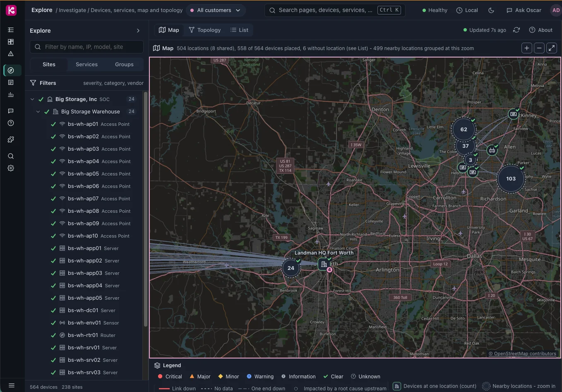Zoom out the map with the minus button
Screen dimensions: 562x392
pyautogui.click(x=539, y=48)
